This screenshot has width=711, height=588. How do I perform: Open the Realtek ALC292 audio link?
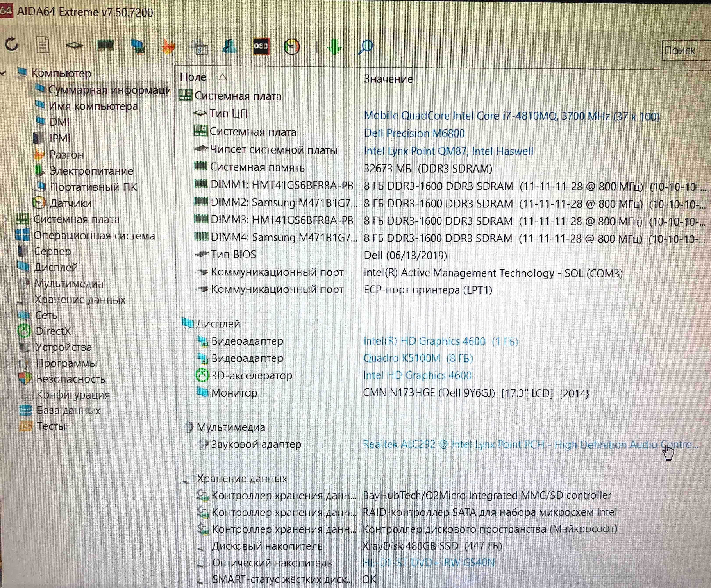click(x=530, y=445)
